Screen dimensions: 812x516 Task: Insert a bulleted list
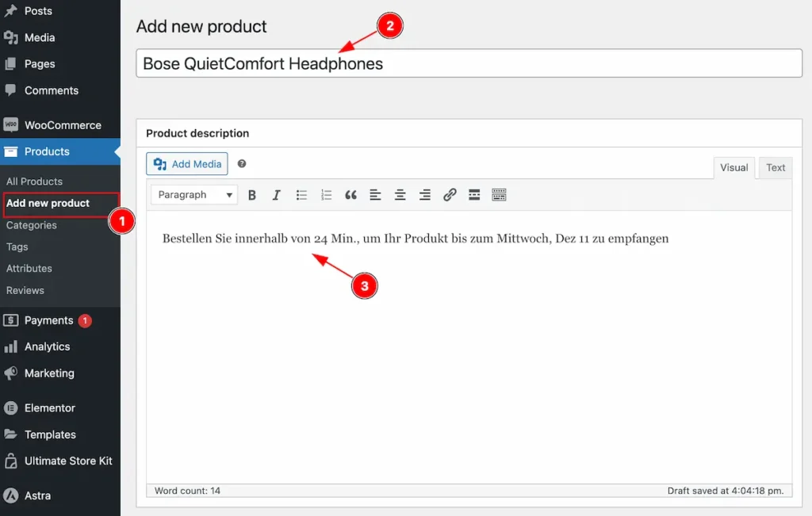click(301, 195)
